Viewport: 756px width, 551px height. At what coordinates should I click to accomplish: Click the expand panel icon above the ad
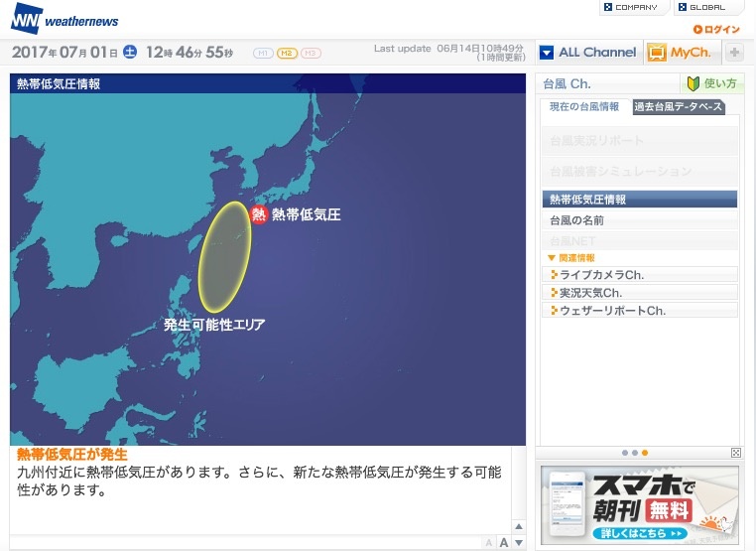pyautogui.click(x=735, y=453)
